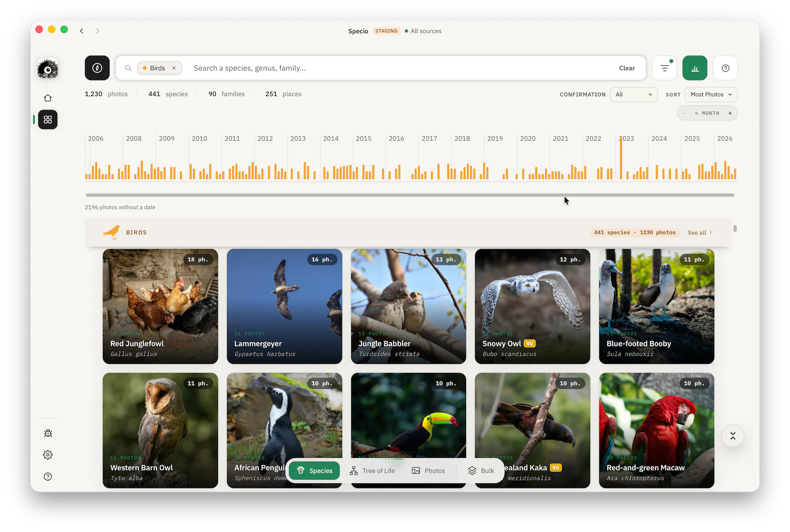Viewport: 790px width, 532px height.
Task: Open the Snowy Owl card
Action: tap(532, 306)
